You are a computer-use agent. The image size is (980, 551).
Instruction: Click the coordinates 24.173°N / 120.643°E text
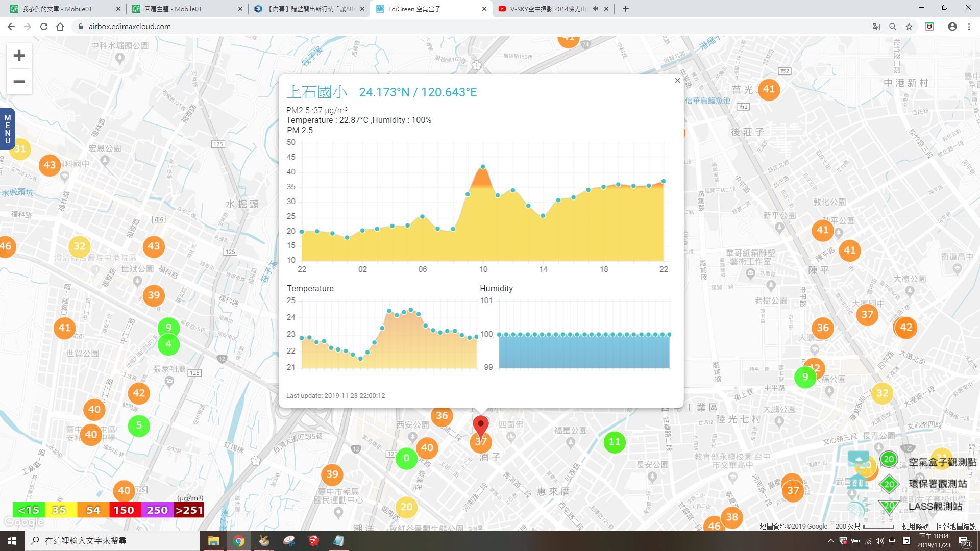coord(418,92)
